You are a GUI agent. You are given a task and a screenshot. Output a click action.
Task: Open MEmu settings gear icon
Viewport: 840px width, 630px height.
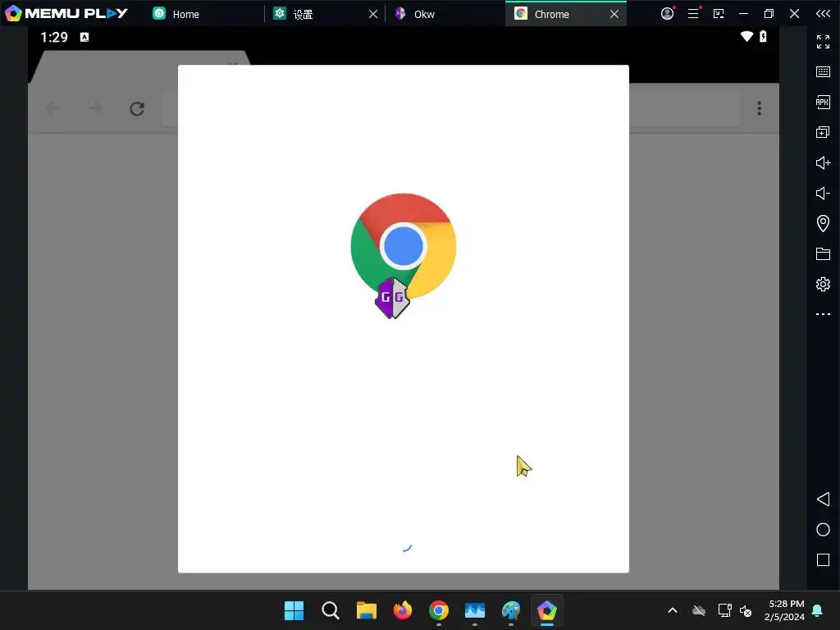823,284
